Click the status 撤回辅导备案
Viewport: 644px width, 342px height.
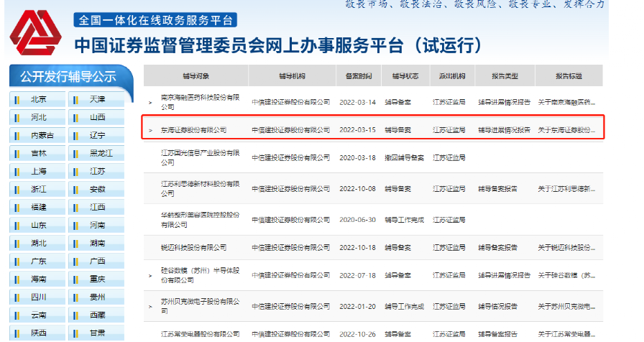pyautogui.click(x=404, y=158)
